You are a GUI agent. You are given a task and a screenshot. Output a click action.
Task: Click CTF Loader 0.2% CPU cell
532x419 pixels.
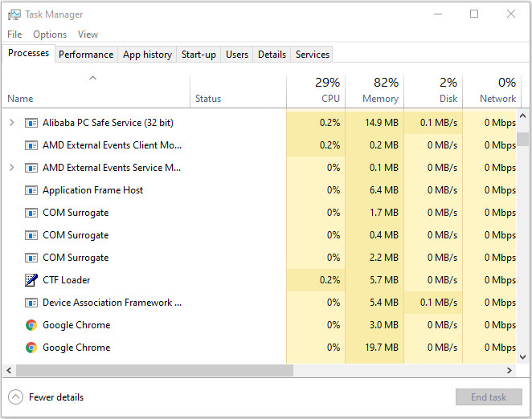(316, 280)
